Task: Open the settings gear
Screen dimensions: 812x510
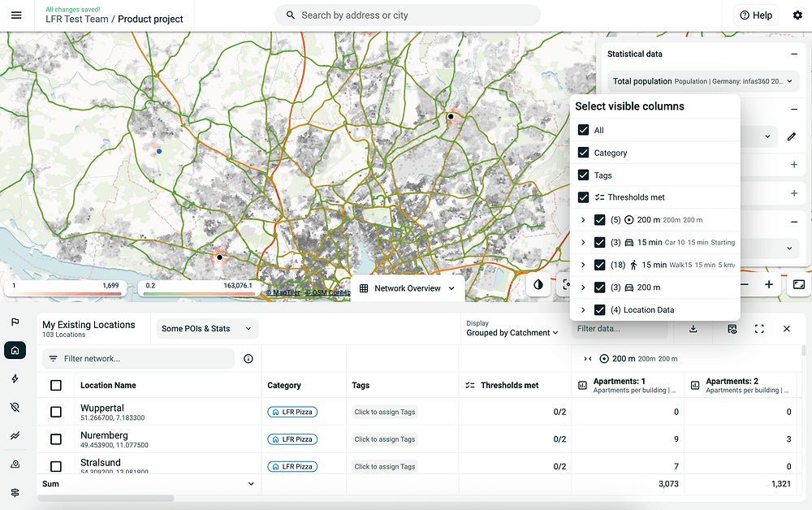Action: (x=797, y=15)
